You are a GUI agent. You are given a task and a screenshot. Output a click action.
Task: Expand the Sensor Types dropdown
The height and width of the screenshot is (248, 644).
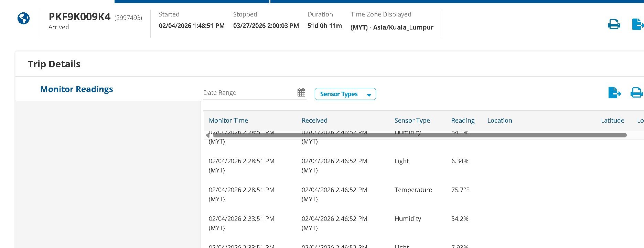coord(345,94)
